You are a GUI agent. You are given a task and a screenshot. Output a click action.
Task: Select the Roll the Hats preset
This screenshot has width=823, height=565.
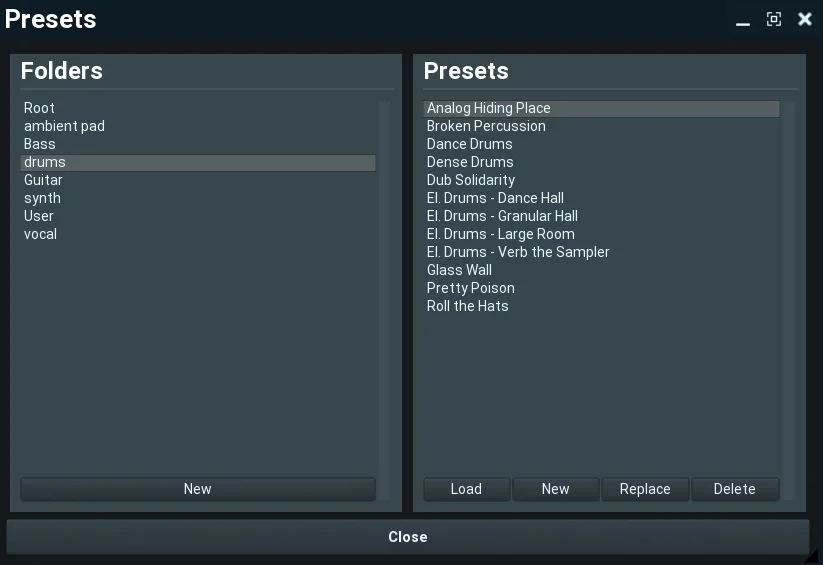point(468,306)
